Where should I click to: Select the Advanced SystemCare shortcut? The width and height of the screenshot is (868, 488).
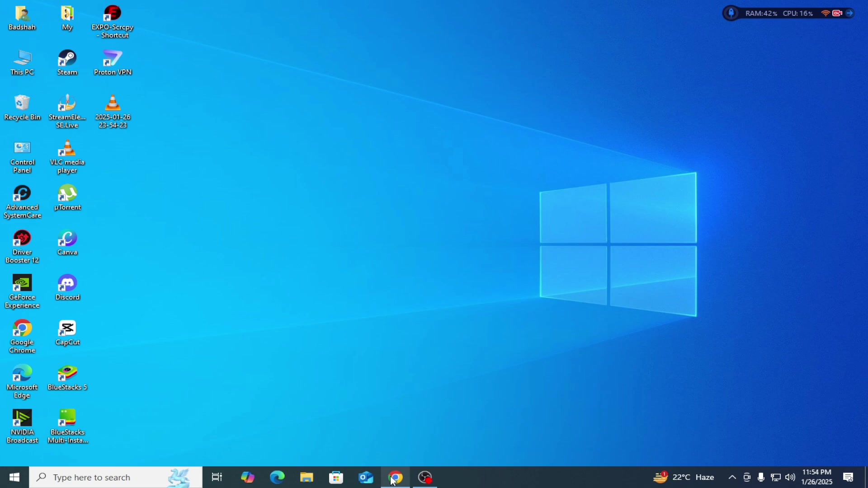pos(22,202)
